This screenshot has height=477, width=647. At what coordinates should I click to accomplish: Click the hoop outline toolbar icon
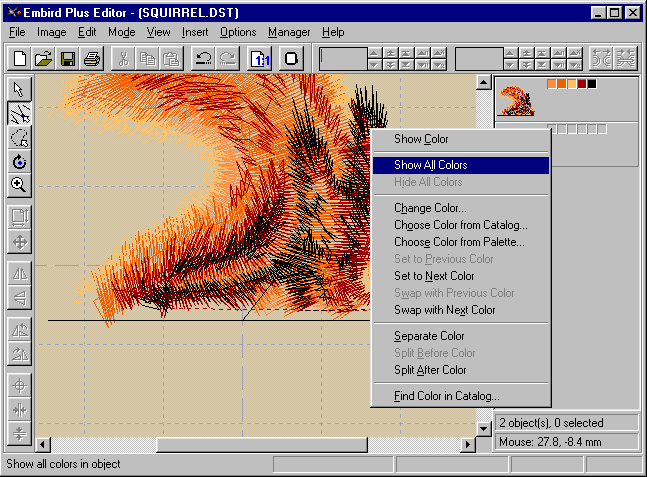pos(292,59)
